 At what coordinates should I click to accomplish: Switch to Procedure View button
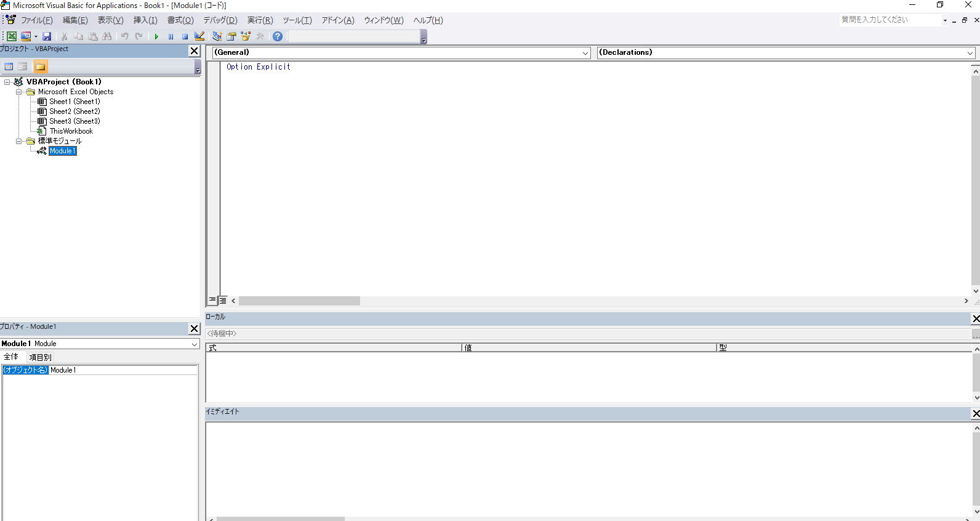click(x=212, y=301)
